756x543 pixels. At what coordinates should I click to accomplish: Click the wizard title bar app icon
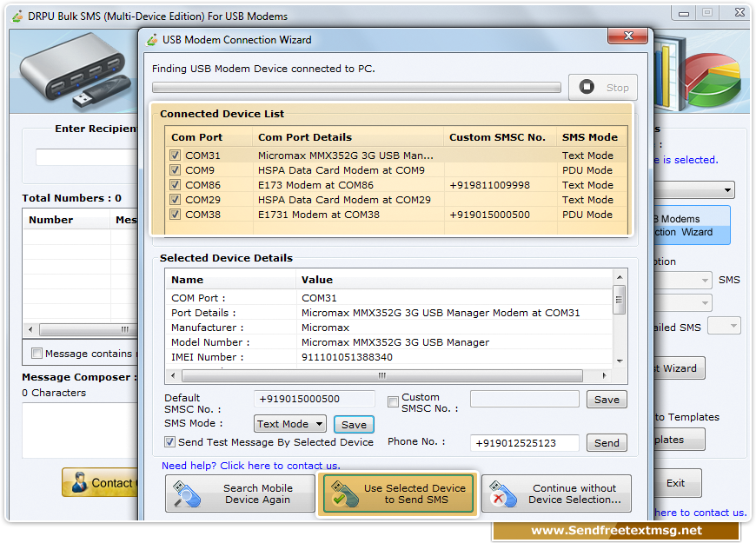tap(154, 40)
